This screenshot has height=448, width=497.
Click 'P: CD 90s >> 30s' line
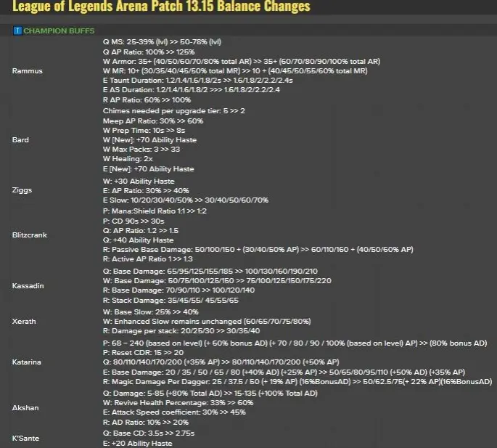[134, 221]
